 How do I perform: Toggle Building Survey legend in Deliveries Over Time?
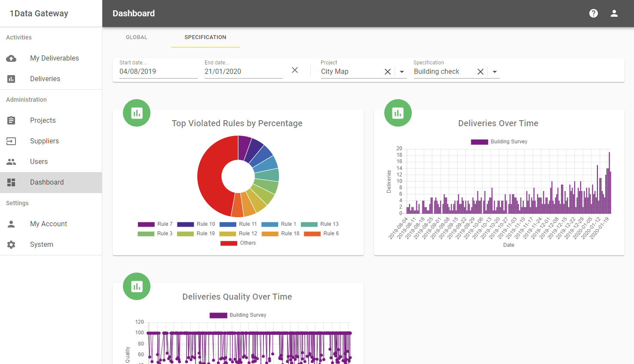click(x=499, y=142)
